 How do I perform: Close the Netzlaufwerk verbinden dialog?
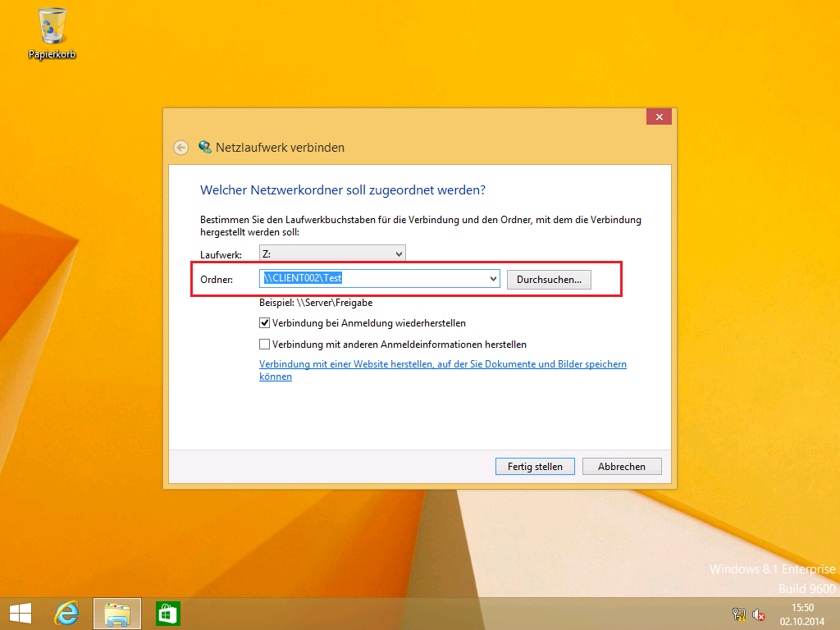[x=659, y=116]
